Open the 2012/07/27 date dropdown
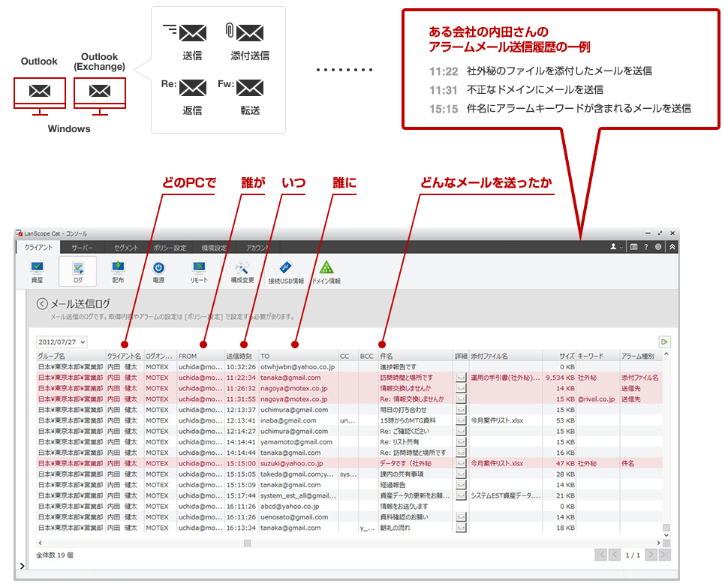The image size is (728, 584). (x=62, y=342)
